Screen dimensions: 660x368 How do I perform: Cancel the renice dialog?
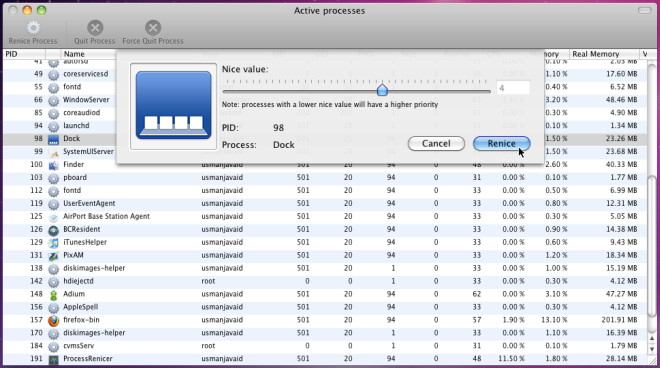[x=436, y=144]
